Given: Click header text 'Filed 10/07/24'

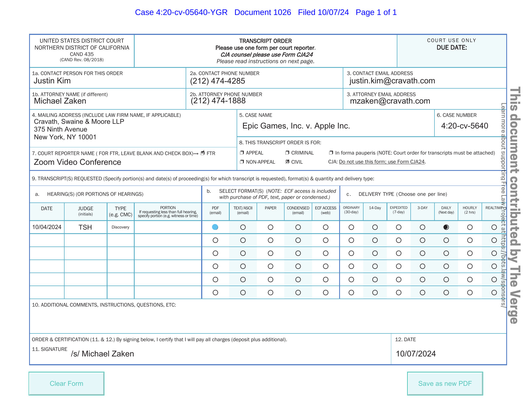Looking at the screenshot, I should click(323, 12).
